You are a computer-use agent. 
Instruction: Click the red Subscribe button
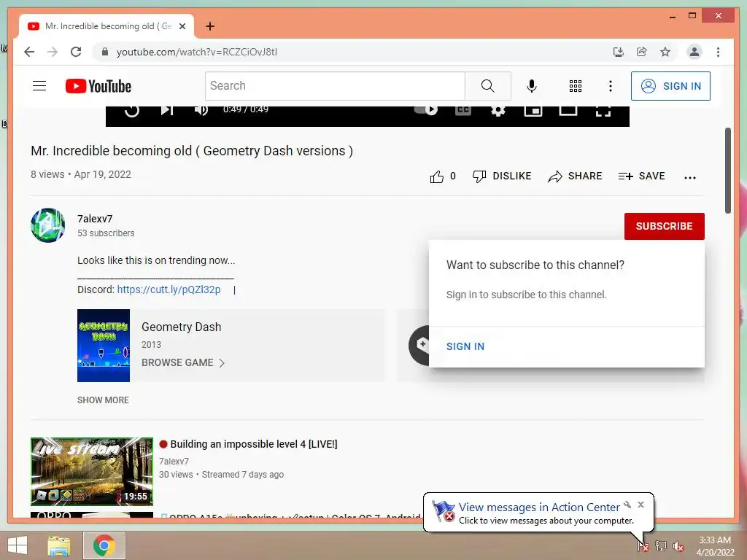[664, 226]
